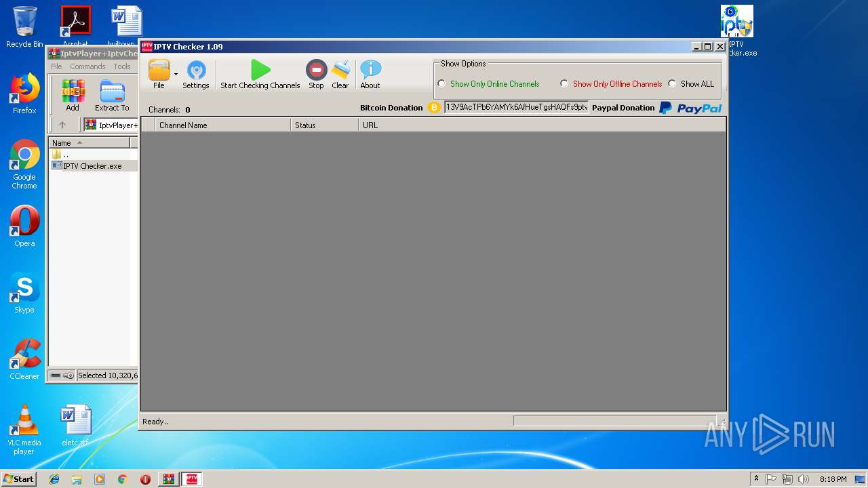Image resolution: width=868 pixels, height=488 pixels.
Task: Select the parent folder '..' entry
Action: (60, 155)
